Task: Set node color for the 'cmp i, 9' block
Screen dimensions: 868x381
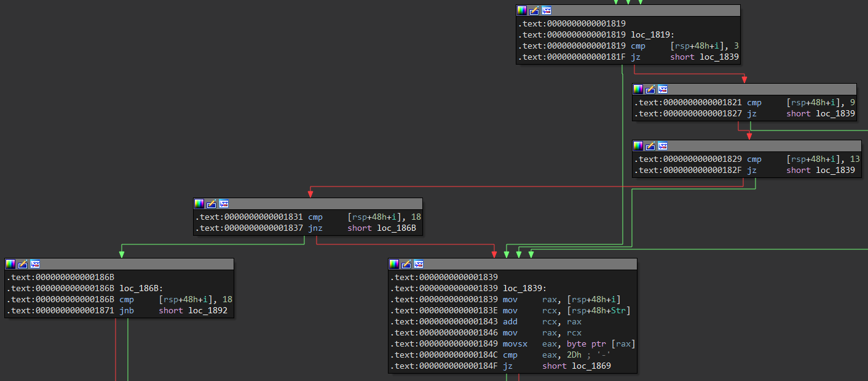Action: (638, 89)
